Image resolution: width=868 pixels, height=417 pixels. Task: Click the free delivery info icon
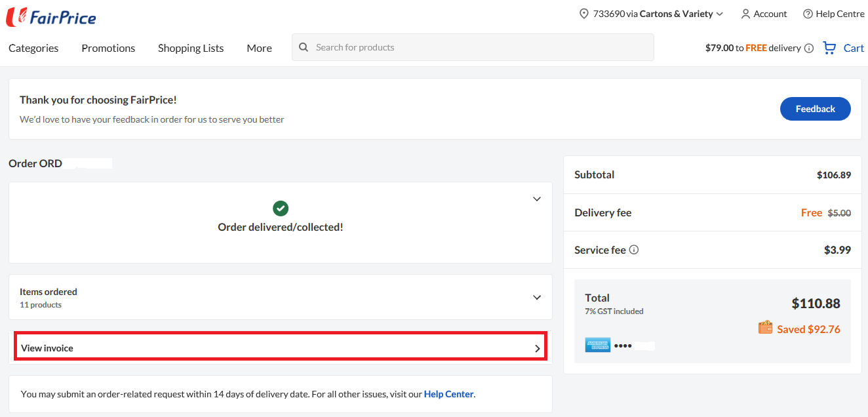pyautogui.click(x=809, y=48)
